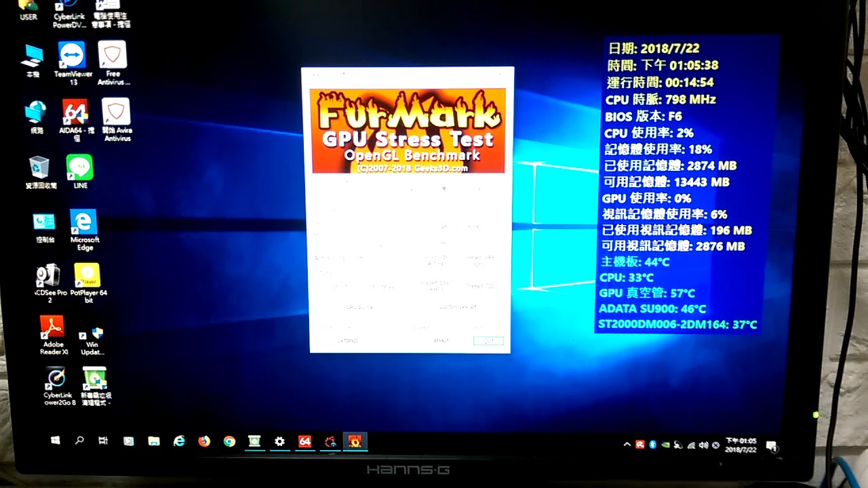Click the CPU 時脈: 798 MHz reading
The height and width of the screenshot is (488, 868).
pyautogui.click(x=660, y=100)
